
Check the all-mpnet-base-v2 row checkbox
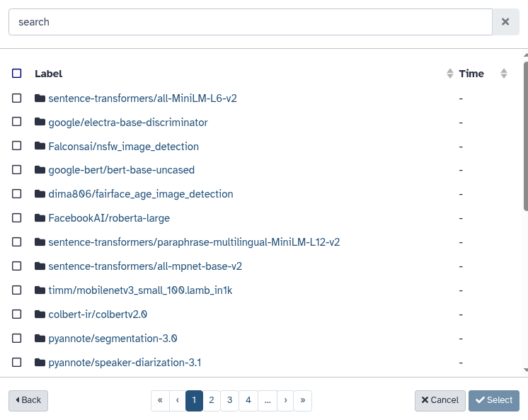16,266
